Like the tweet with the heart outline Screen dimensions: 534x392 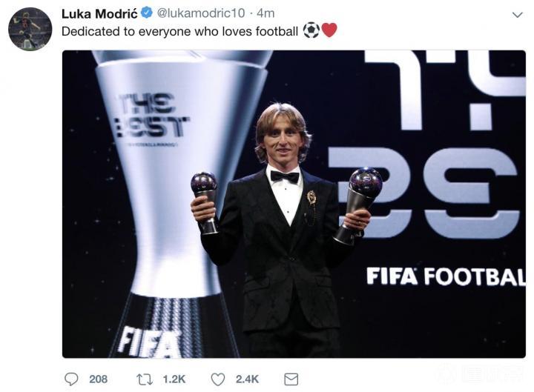[217, 379]
